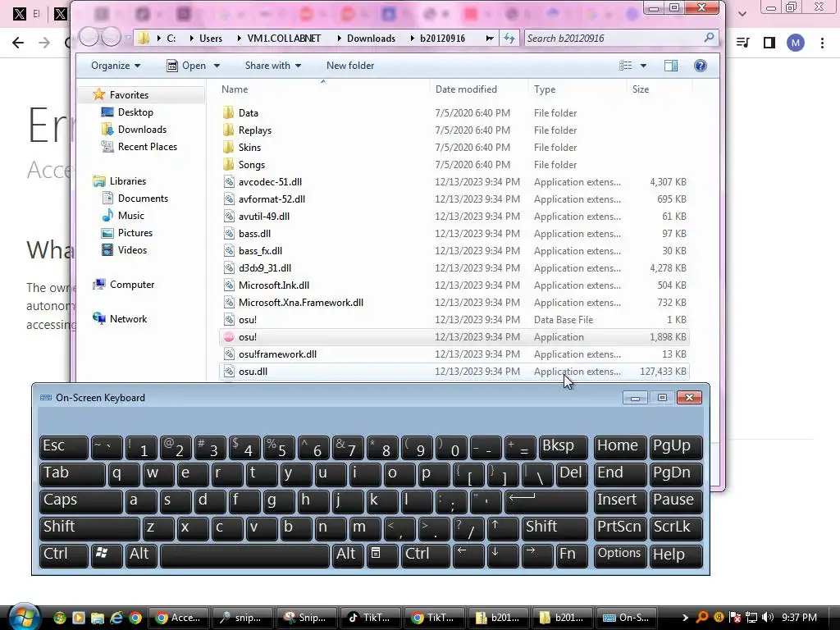This screenshot has height=630, width=840.
Task: Switch to On-S... taskbar button
Action: (625, 618)
